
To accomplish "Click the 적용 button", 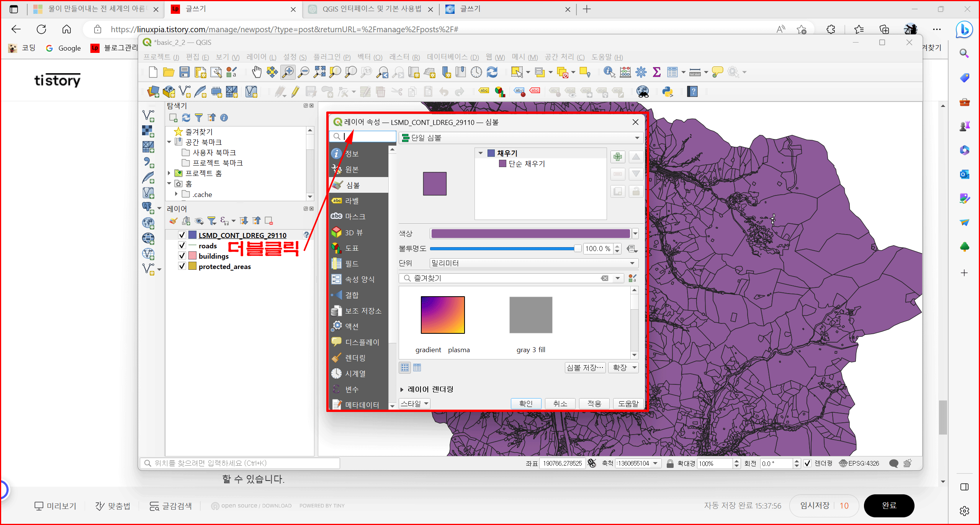I will 594,404.
